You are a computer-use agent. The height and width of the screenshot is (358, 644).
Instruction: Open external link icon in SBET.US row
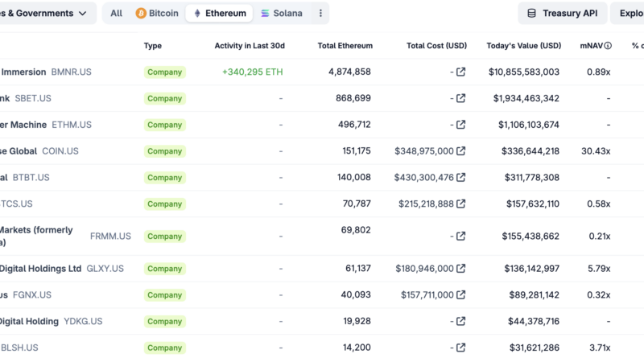461,99
